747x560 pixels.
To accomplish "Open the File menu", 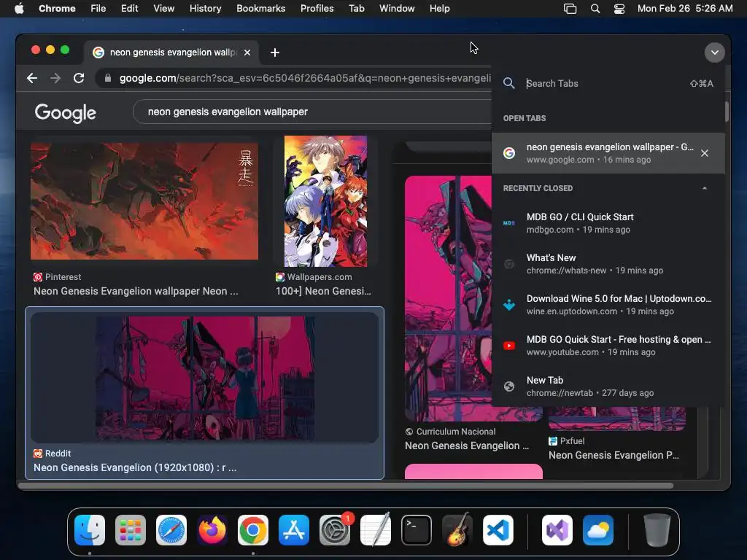I will [x=98, y=9].
